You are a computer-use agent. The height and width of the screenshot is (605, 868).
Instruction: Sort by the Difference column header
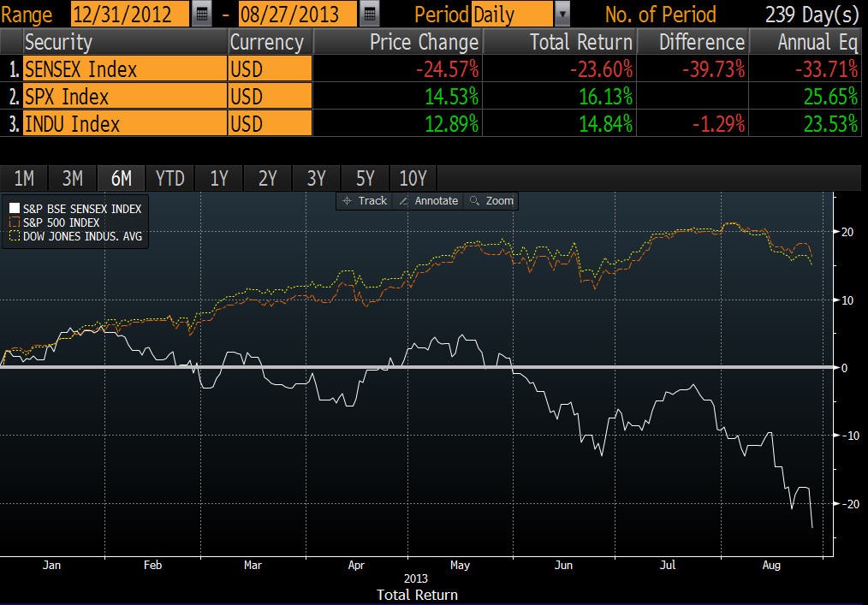pyautogui.click(x=693, y=42)
